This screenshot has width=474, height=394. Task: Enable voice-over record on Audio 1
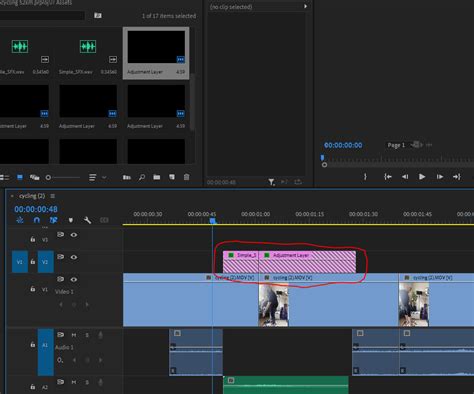100,335
